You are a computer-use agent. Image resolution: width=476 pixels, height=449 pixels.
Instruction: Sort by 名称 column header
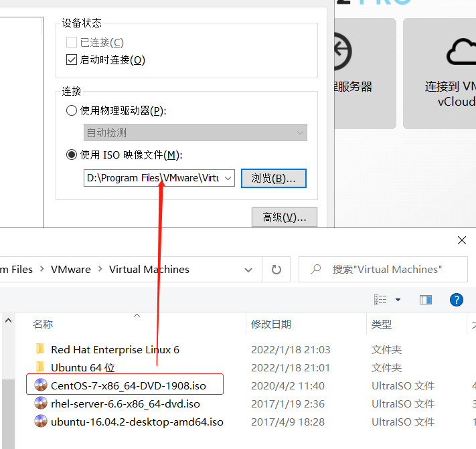coord(43,324)
